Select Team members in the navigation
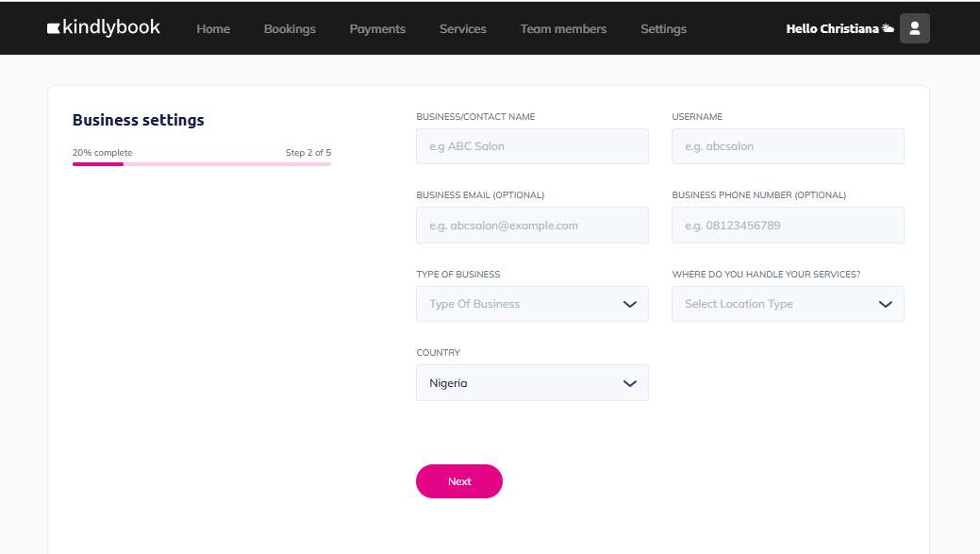 563,28
